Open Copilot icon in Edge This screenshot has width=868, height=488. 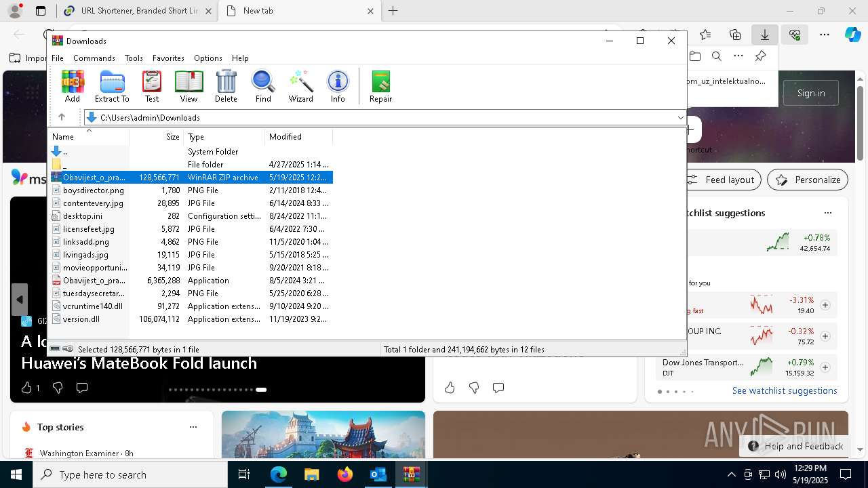[852, 35]
